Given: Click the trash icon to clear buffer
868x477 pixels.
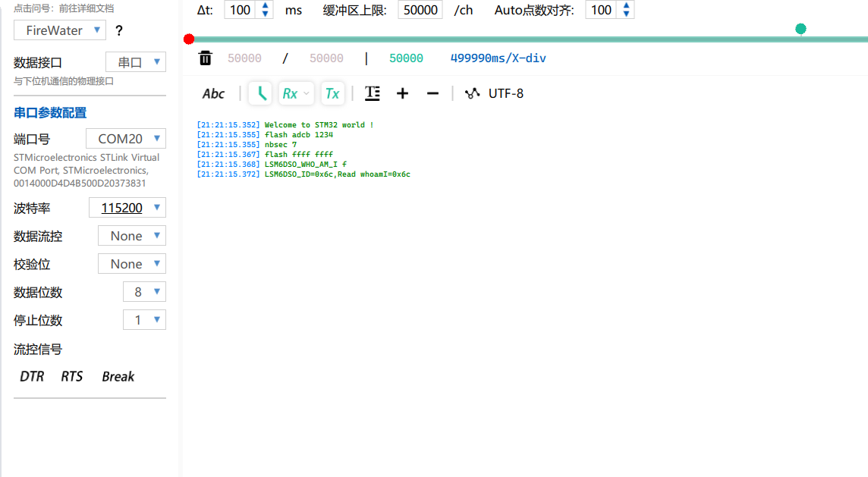Looking at the screenshot, I should (205, 58).
